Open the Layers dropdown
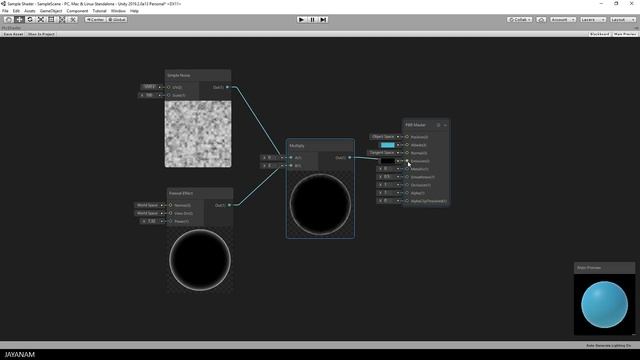640x360 pixels. click(x=593, y=20)
